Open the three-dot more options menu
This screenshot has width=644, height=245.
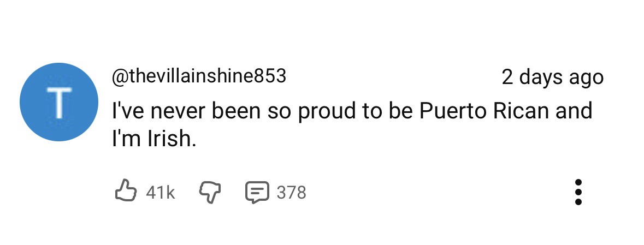pos(578,192)
